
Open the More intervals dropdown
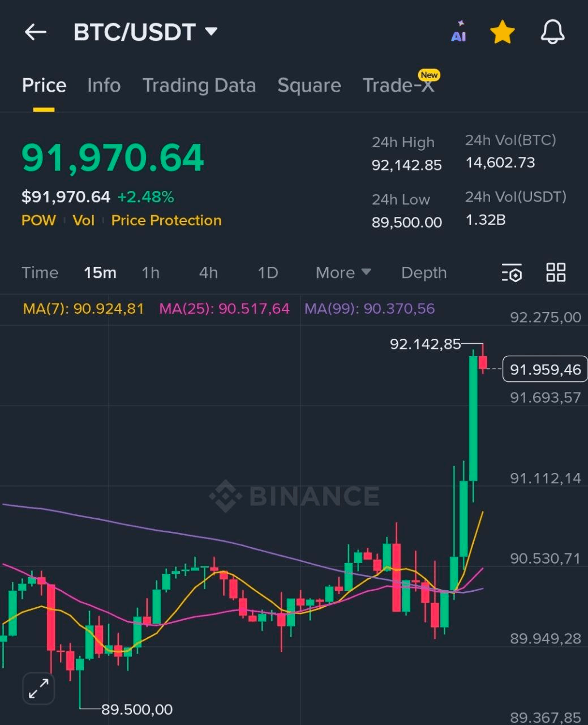(343, 273)
